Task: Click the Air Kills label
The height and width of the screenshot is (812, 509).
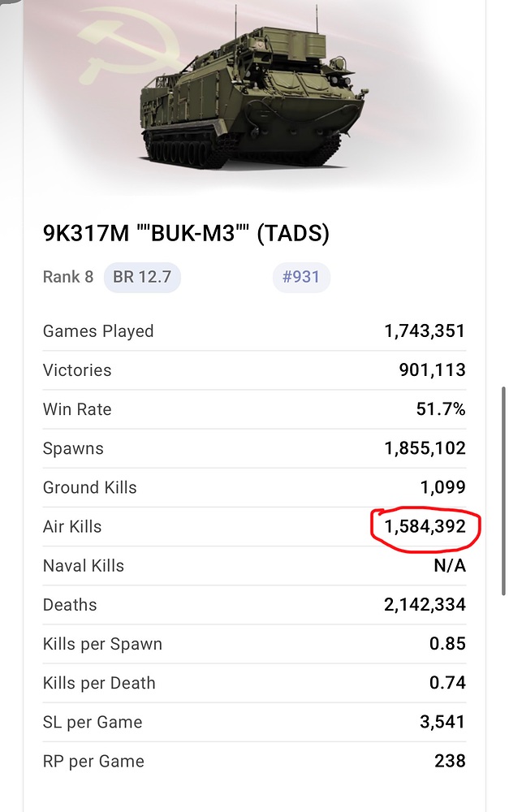Action: [72, 526]
